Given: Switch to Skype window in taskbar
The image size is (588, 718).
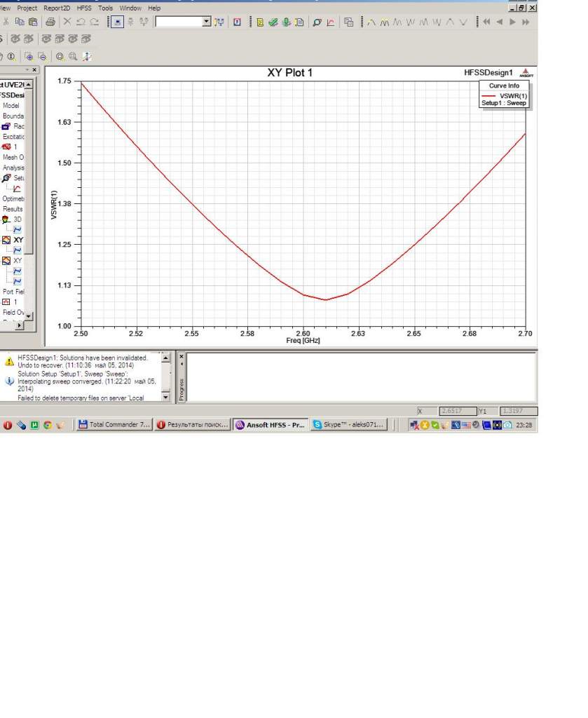Looking at the screenshot, I should point(348,425).
